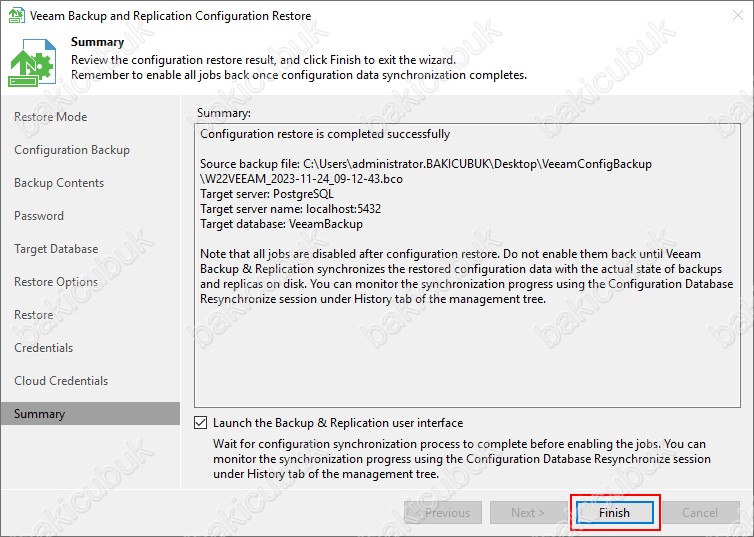Viewport: 754px width, 537px height.
Task: Select the Restore Options step
Action: point(56,282)
